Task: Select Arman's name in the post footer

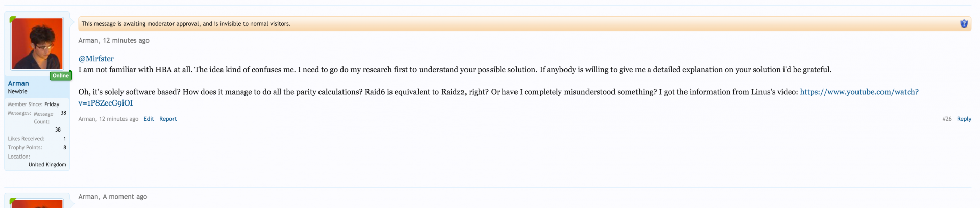Action: tap(87, 119)
